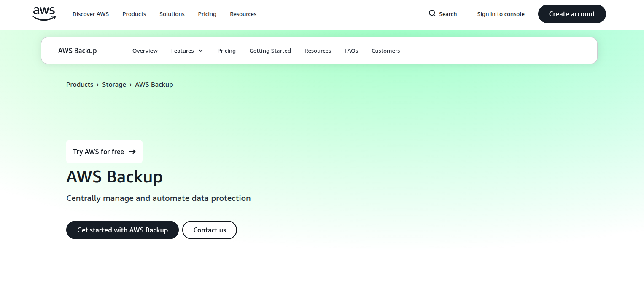Open the Discover AWS menu

coord(91,14)
